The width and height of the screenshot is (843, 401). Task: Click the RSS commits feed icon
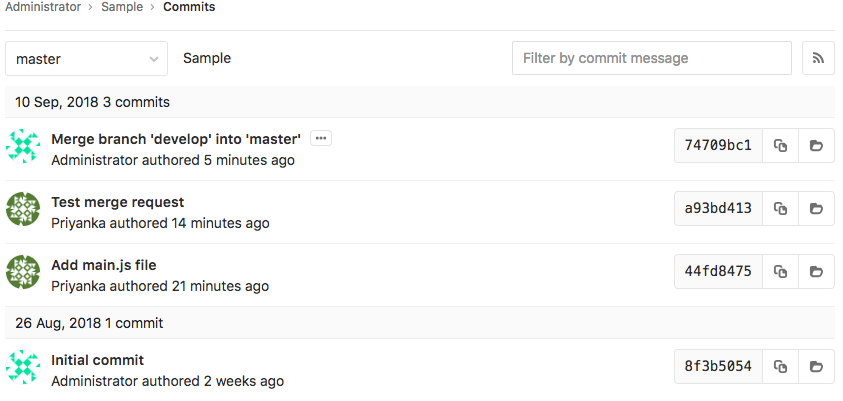[x=818, y=58]
